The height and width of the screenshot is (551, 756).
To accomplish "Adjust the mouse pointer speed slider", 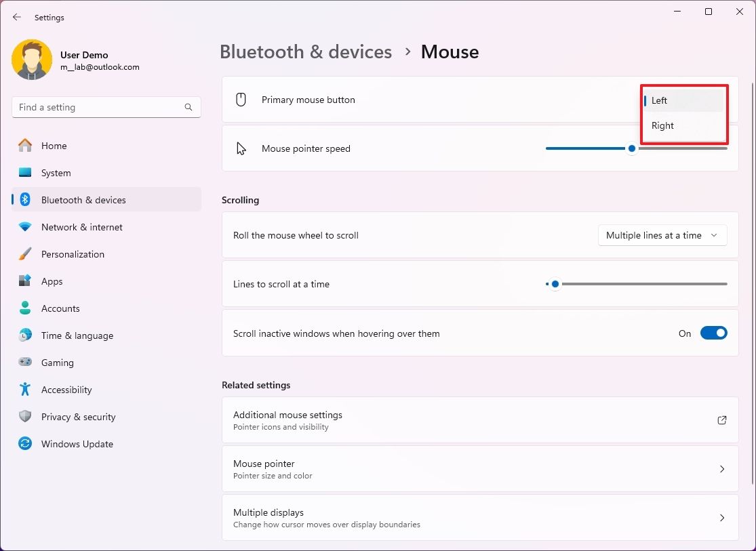I will (x=631, y=148).
